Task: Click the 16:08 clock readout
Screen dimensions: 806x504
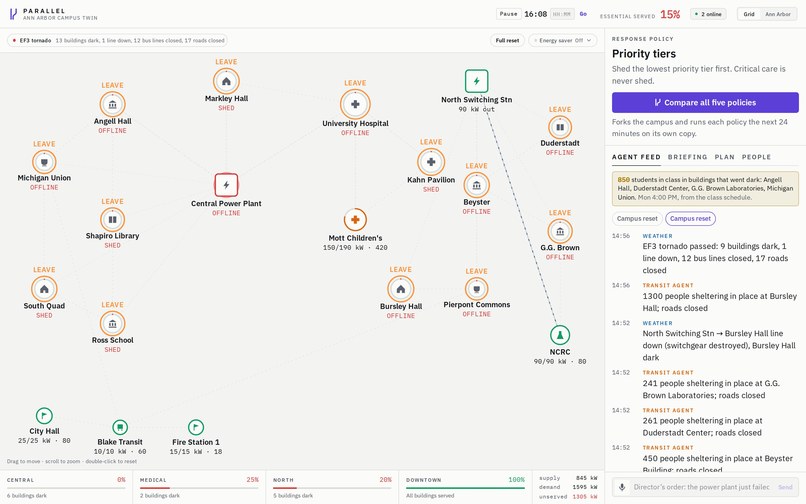Action: (x=535, y=14)
